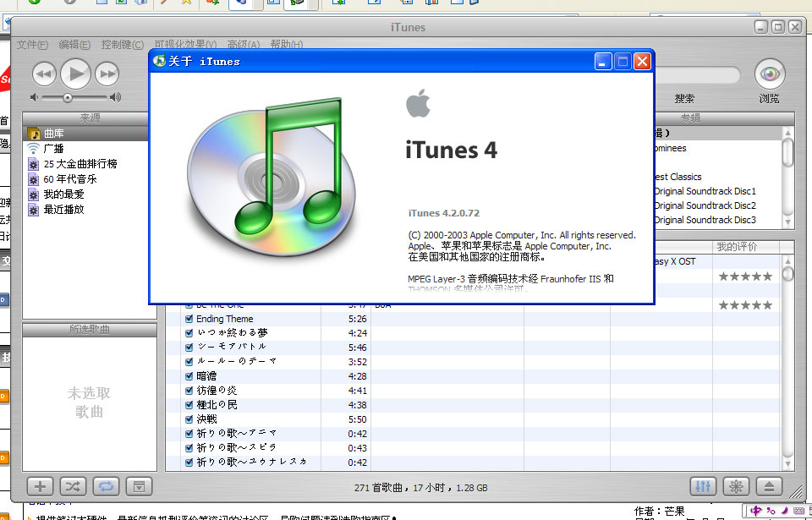The image size is (812, 520).
Task: Uncheck the いつか終わる夢 song checkbox
Action: [189, 333]
